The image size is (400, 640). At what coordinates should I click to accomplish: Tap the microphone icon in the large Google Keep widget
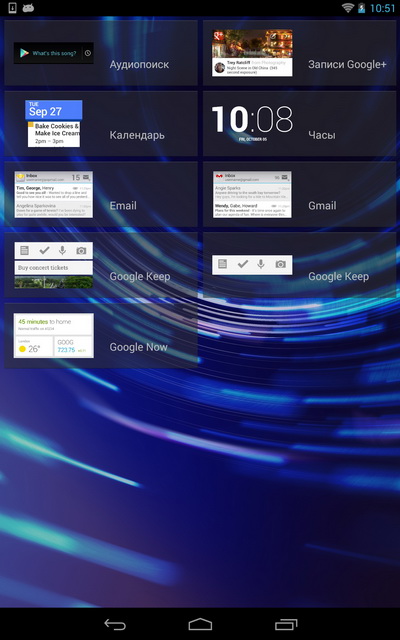62,250
